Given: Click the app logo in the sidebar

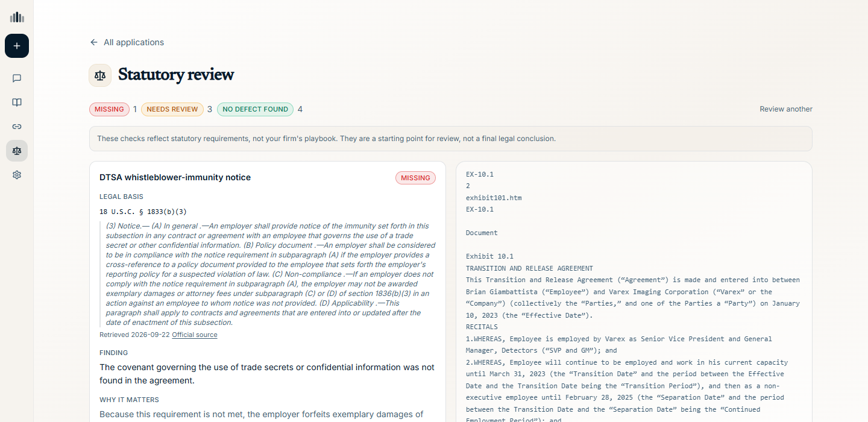Looking at the screenshot, I should [17, 17].
